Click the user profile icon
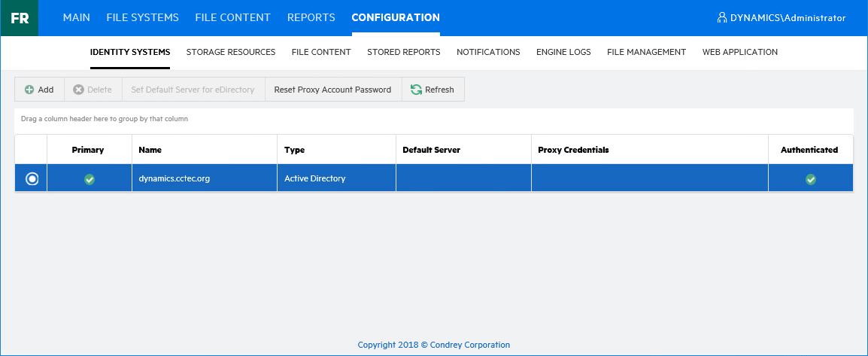The height and width of the screenshot is (356, 868). 722,18
